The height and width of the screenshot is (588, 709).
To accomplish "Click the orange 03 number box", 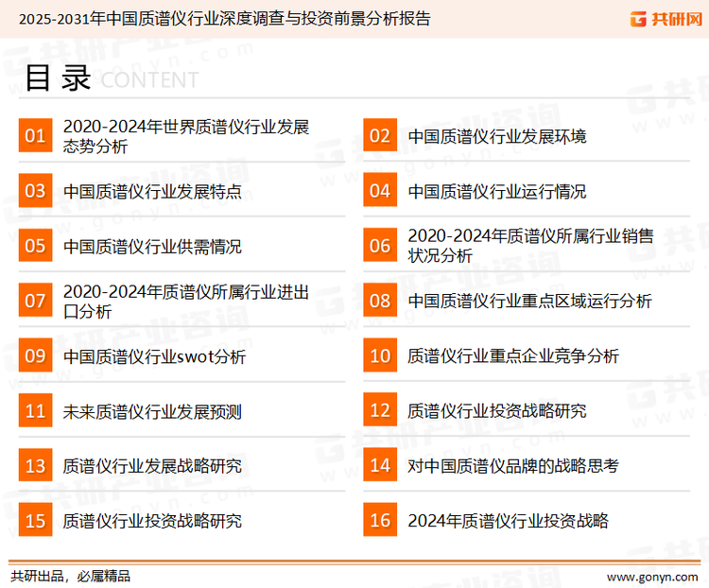I will pyautogui.click(x=35, y=190).
